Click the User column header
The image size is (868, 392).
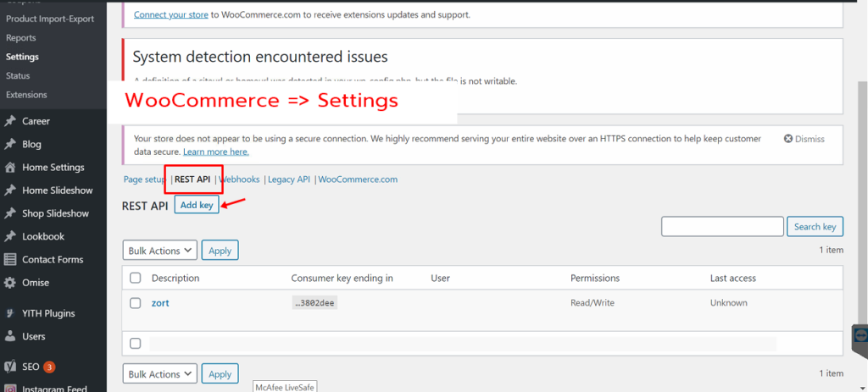tap(440, 278)
